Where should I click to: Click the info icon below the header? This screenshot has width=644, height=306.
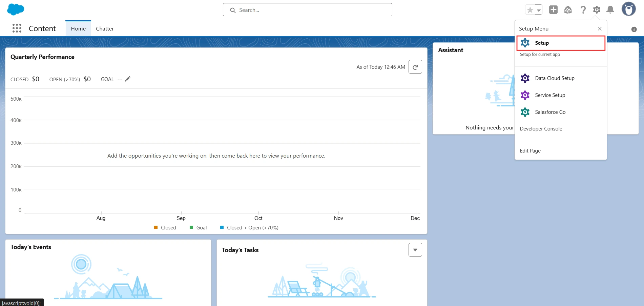click(634, 29)
